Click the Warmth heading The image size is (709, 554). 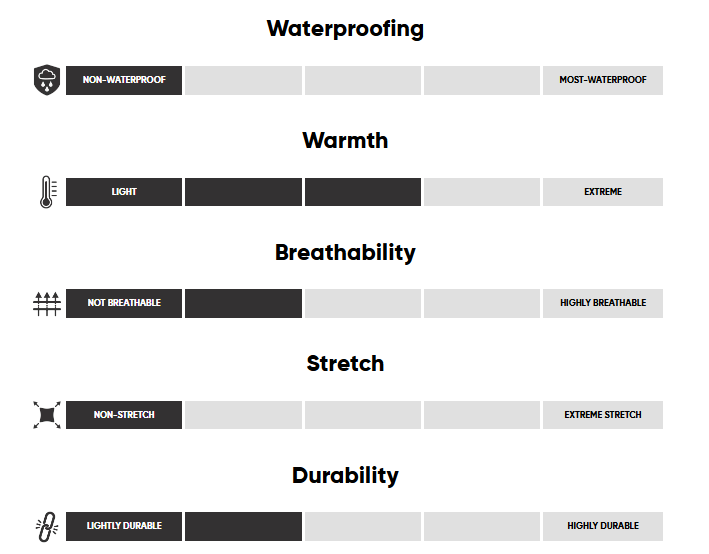(x=345, y=141)
